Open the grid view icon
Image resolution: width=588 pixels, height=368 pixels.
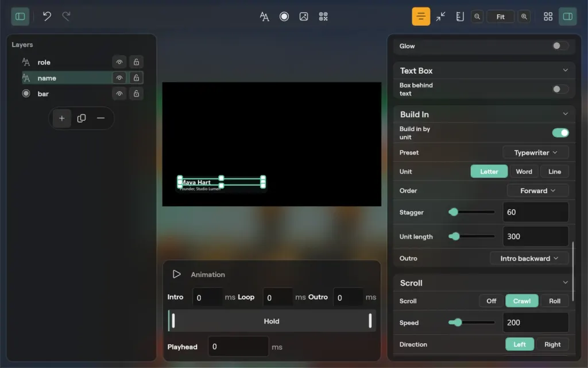(548, 17)
